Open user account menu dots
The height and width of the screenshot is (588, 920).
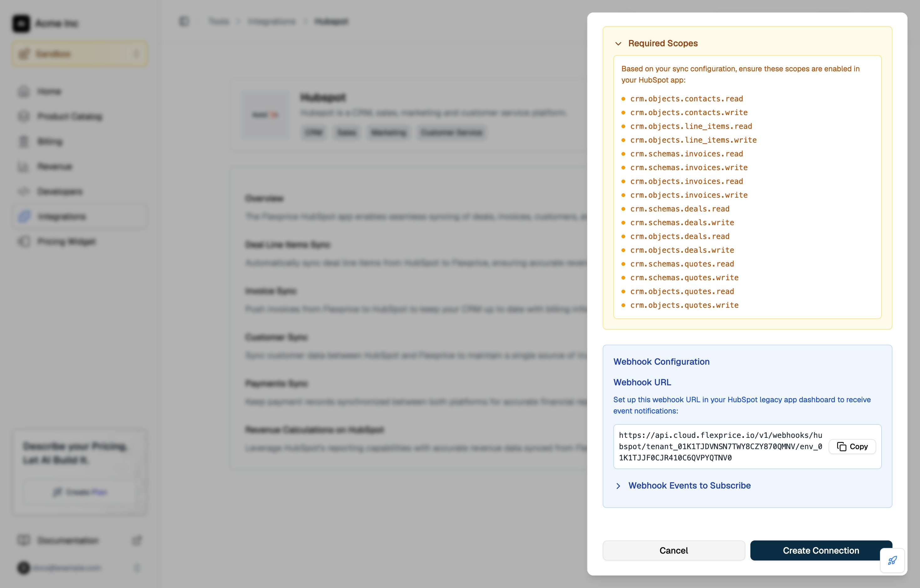click(x=137, y=568)
